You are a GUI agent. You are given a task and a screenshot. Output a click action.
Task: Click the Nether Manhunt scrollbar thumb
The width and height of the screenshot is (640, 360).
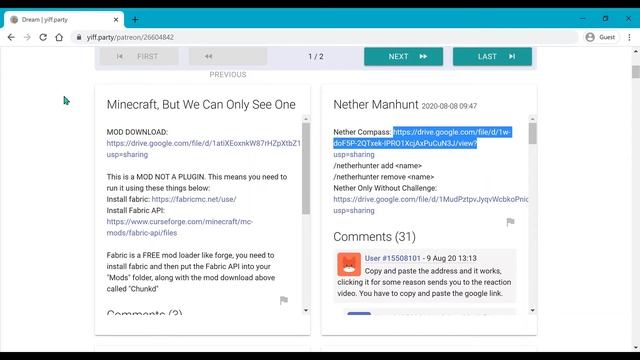[x=532, y=133]
